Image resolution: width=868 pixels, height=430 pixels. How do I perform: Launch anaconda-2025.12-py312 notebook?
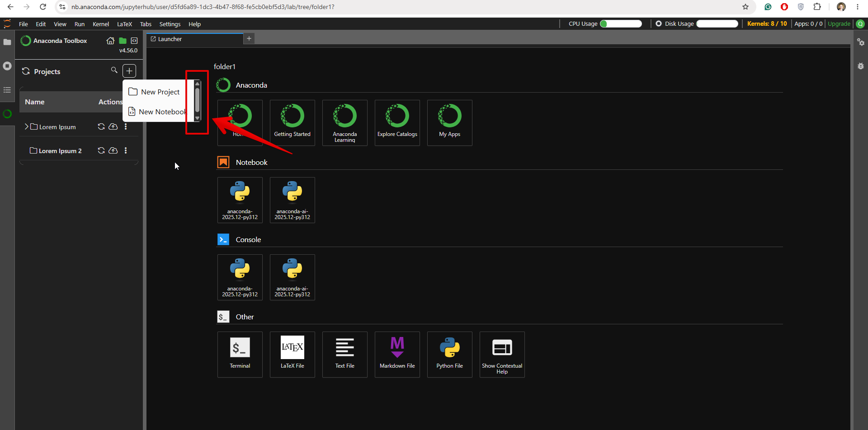pos(240,200)
